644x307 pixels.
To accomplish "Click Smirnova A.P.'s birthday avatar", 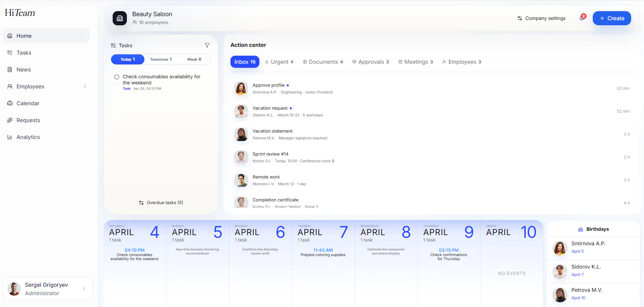I will [x=560, y=249].
